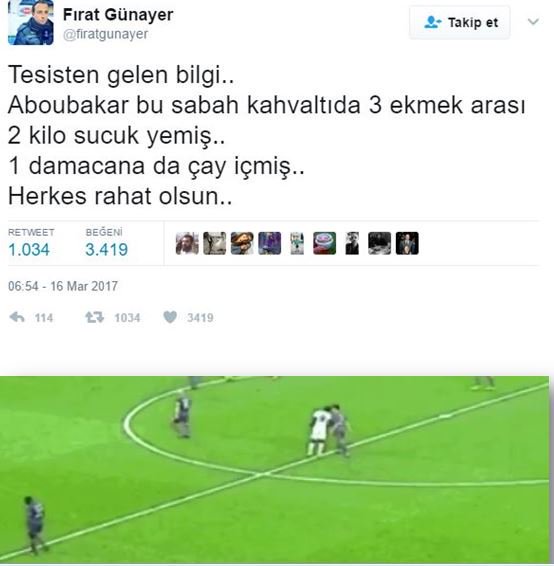Like the tweet with heart icon
The width and height of the screenshot is (554, 566).
tap(170, 317)
